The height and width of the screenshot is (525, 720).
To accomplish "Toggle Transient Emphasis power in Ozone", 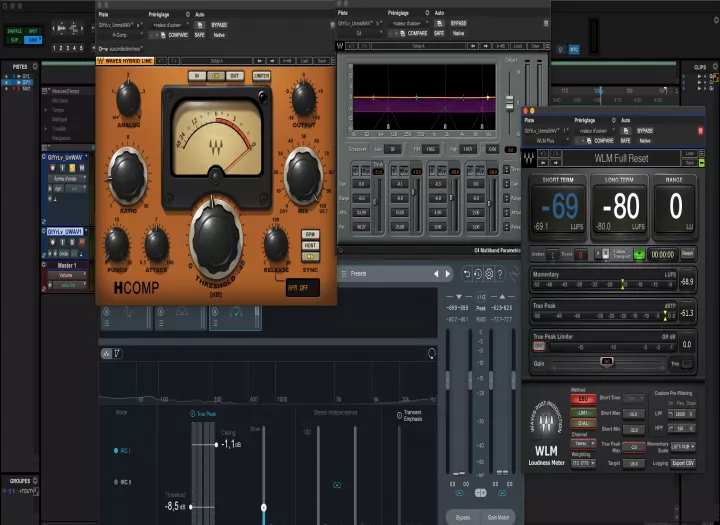I will (x=399, y=416).
